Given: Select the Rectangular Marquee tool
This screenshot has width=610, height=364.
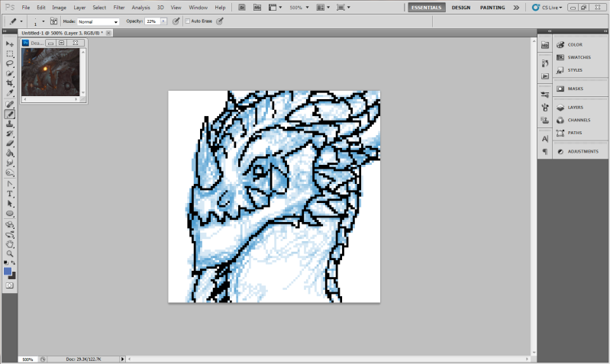Looking at the screenshot, I should (x=10, y=53).
